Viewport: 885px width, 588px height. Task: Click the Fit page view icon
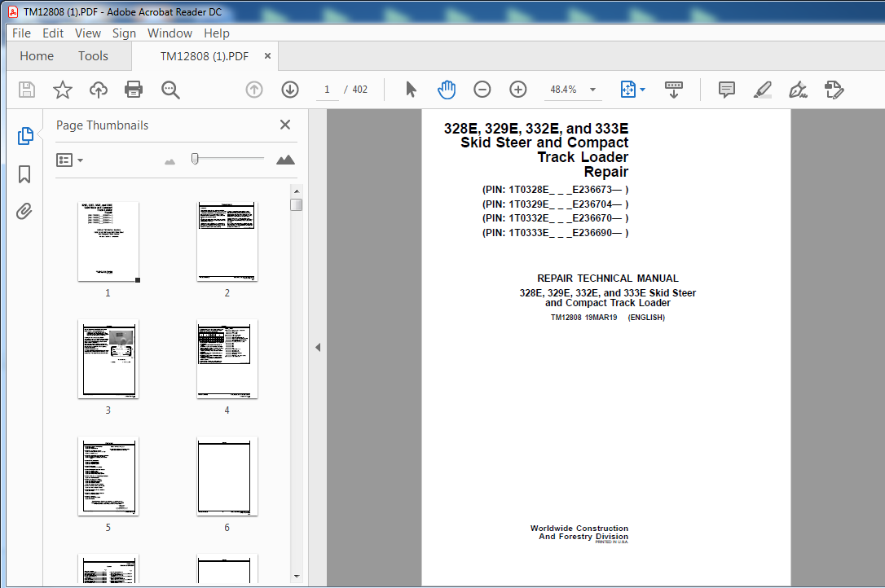pos(627,90)
